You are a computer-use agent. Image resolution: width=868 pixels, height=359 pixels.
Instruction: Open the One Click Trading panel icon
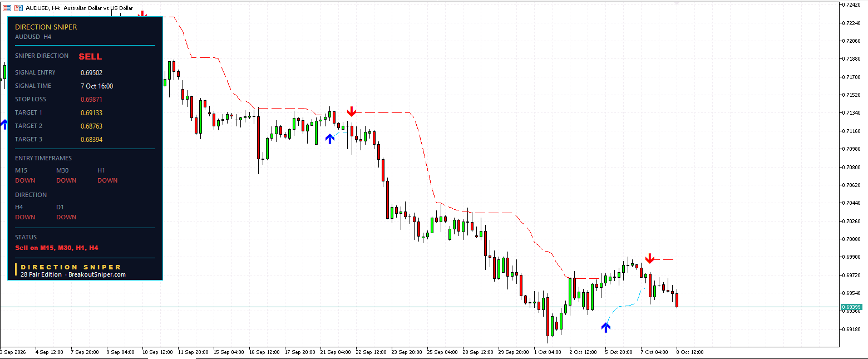(x=7, y=8)
